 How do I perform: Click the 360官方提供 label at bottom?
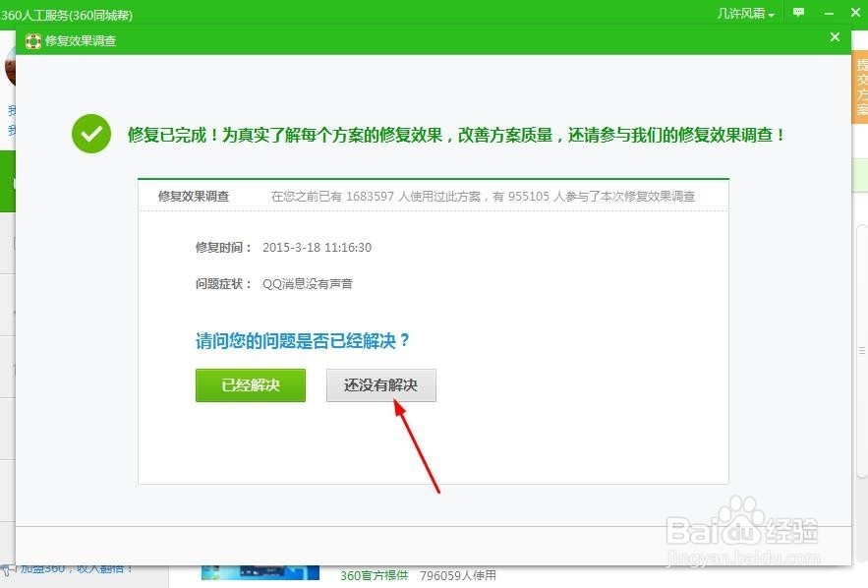pos(374,576)
